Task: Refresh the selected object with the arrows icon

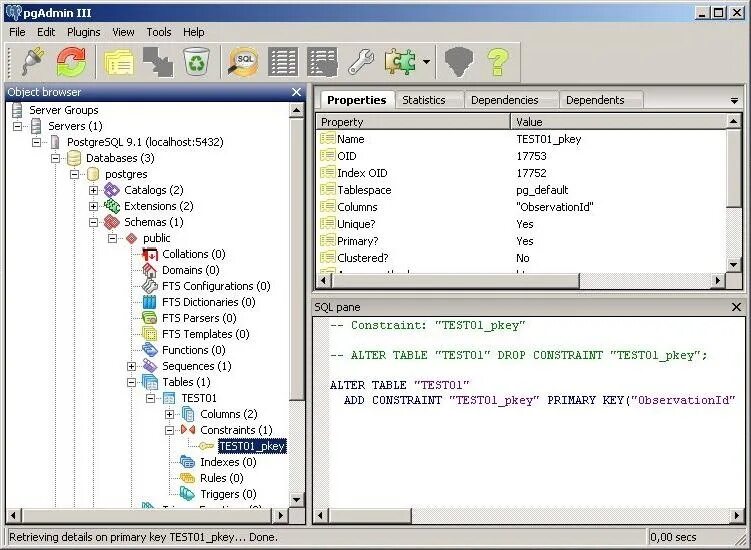Action: [71, 62]
